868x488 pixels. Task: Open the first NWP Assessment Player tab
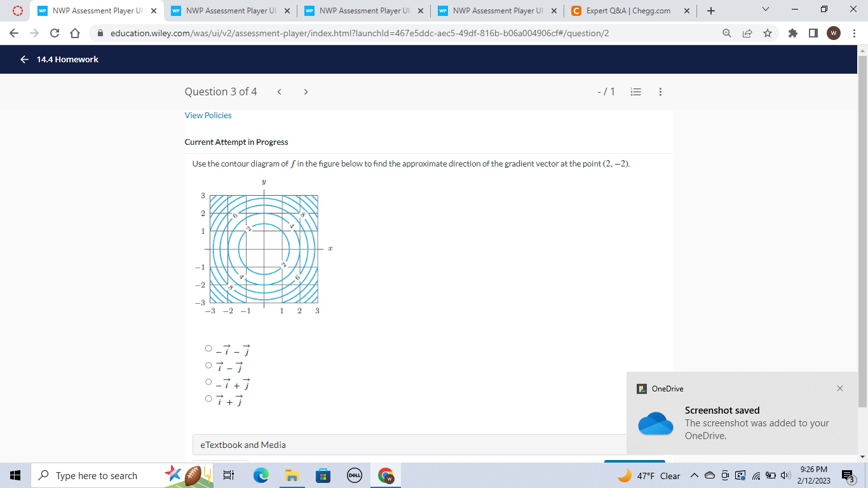(x=95, y=11)
